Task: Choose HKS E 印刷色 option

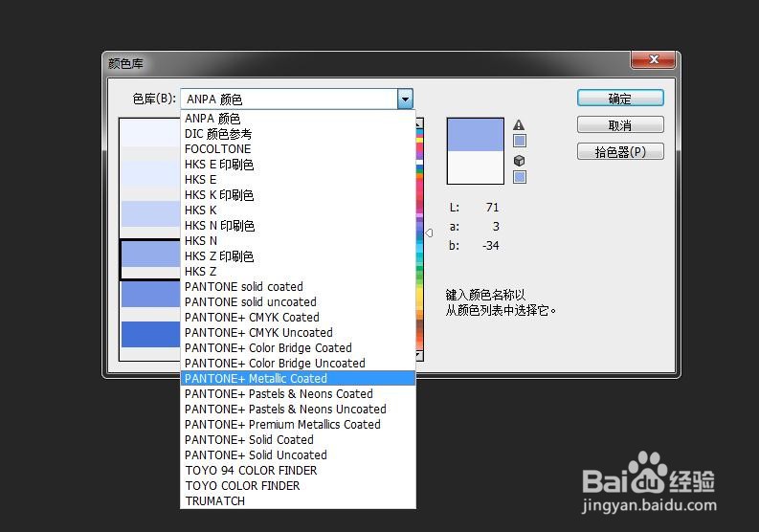Action: 298,165
